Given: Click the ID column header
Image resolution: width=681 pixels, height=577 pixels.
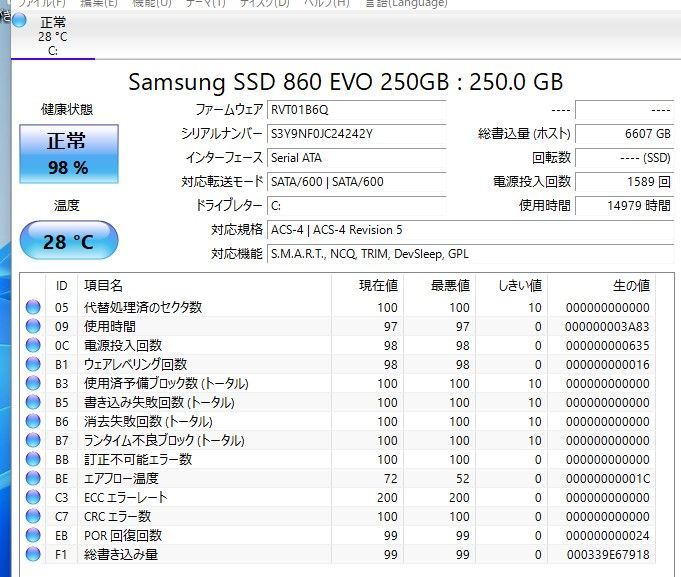Looking at the screenshot, I should click(x=62, y=285).
